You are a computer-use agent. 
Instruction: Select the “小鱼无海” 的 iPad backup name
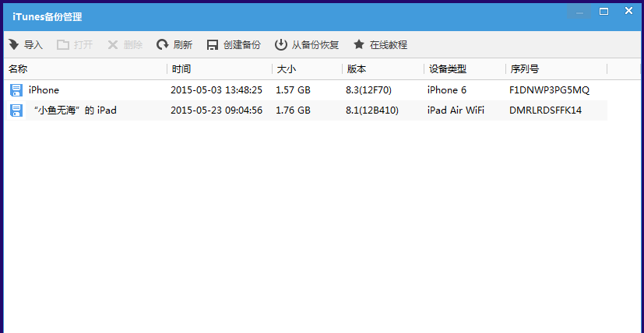tap(76, 110)
